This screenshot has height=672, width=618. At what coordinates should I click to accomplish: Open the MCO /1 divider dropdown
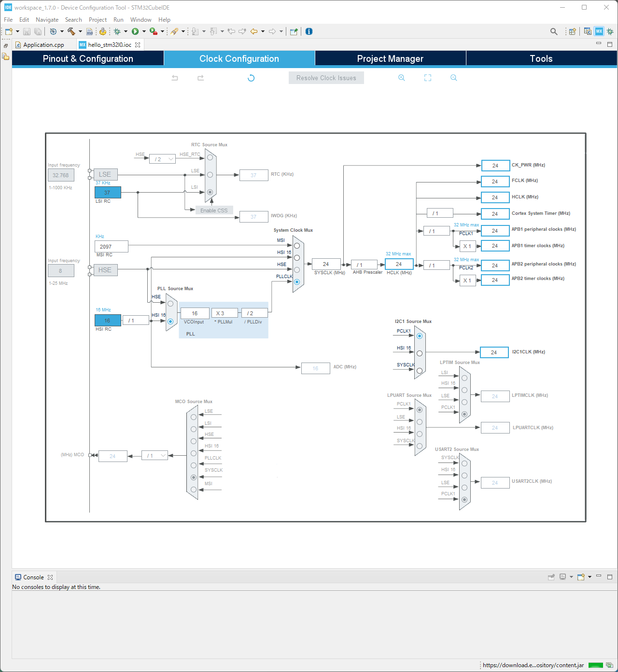154,456
